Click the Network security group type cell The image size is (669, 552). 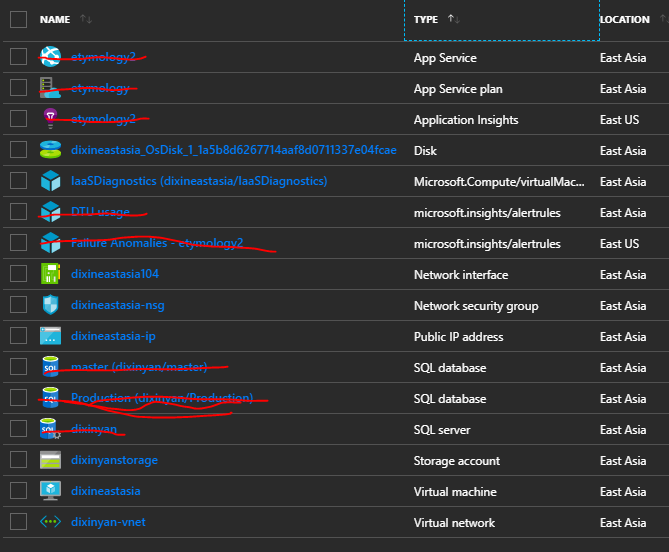click(476, 306)
